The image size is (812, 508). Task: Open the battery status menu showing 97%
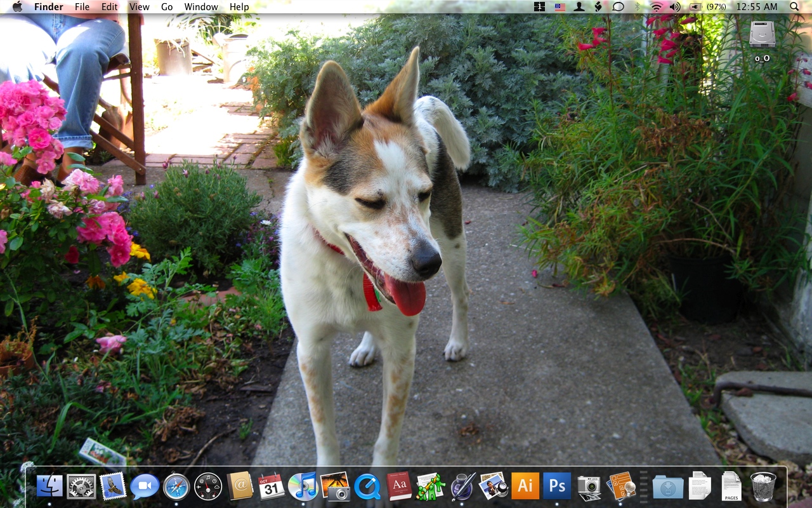[708, 6]
